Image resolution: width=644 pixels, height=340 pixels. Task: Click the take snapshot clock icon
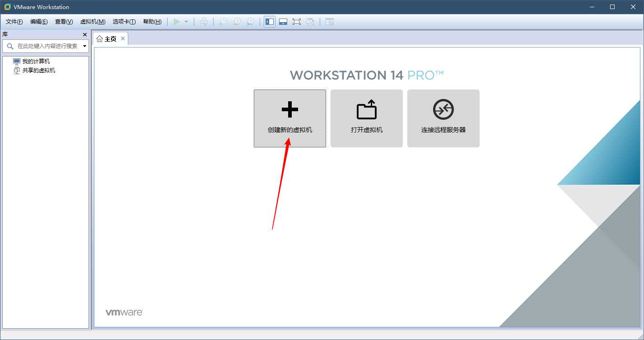223,22
